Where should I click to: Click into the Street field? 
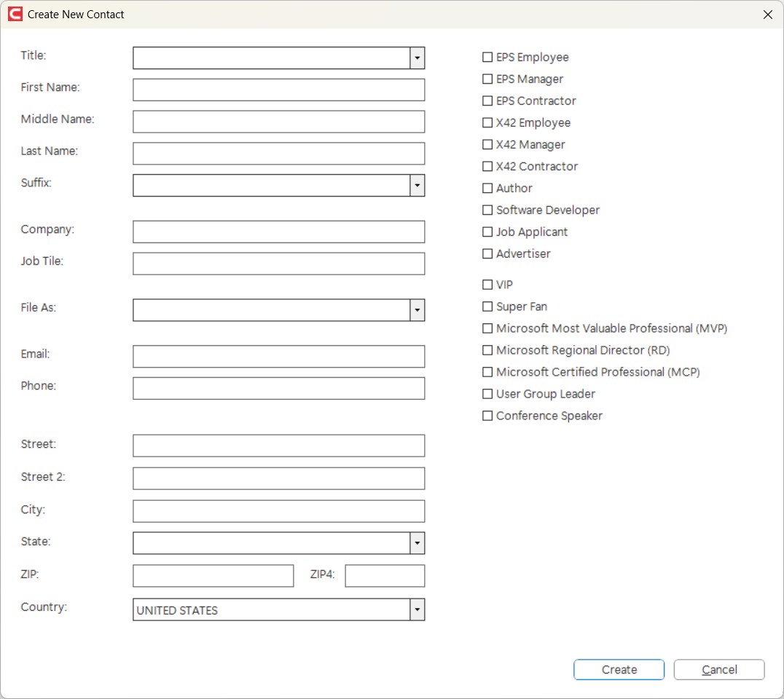click(x=279, y=446)
